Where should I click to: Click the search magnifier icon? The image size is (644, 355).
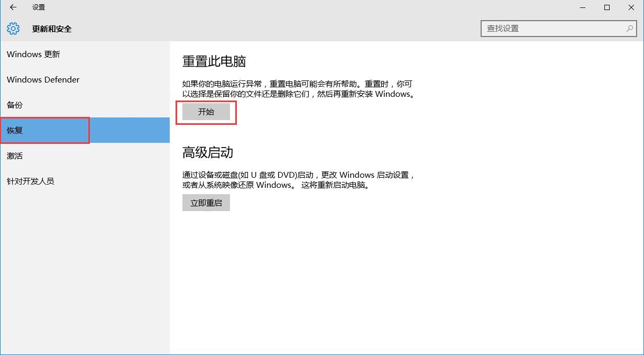tap(630, 29)
